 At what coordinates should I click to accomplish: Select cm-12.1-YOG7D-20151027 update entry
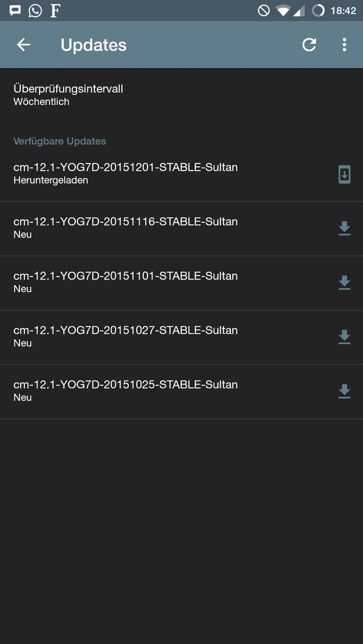(x=181, y=337)
